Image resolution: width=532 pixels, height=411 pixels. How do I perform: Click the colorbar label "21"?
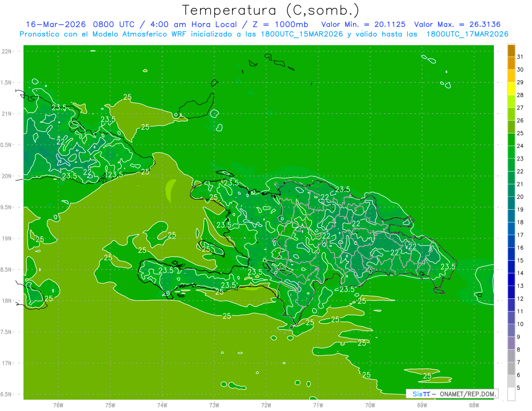point(520,184)
